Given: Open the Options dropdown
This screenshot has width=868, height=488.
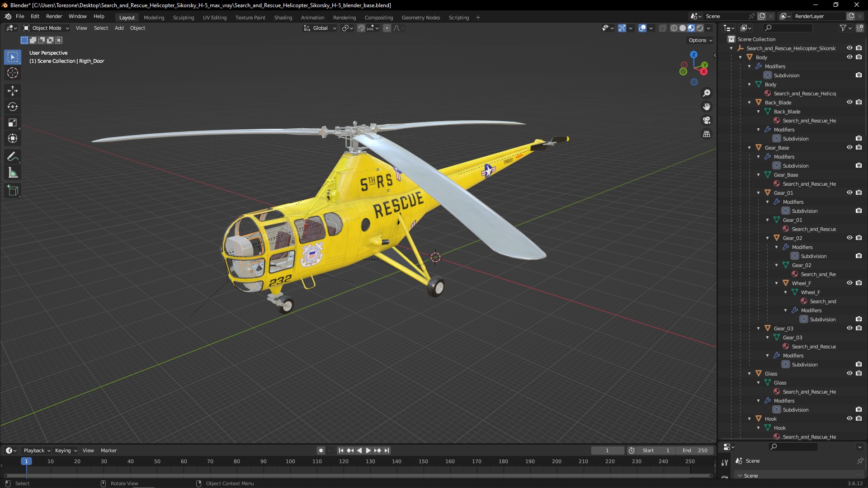Looking at the screenshot, I should click(700, 40).
